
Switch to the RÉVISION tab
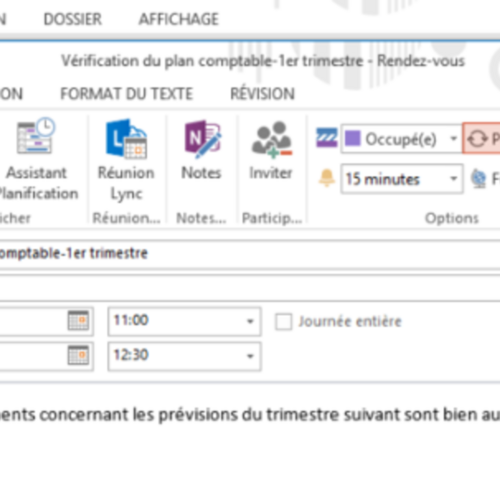[263, 93]
